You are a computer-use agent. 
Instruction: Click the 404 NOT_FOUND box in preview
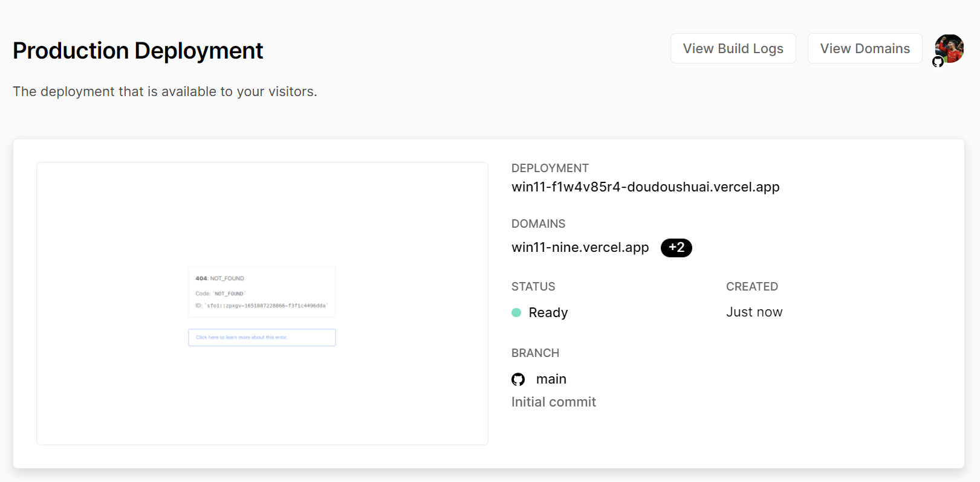click(x=262, y=292)
